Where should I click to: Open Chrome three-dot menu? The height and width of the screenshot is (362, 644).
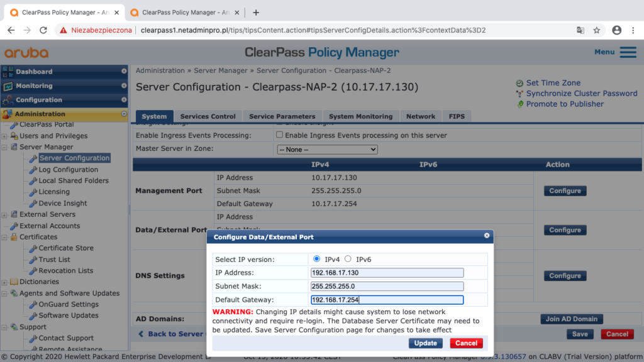pyautogui.click(x=633, y=30)
